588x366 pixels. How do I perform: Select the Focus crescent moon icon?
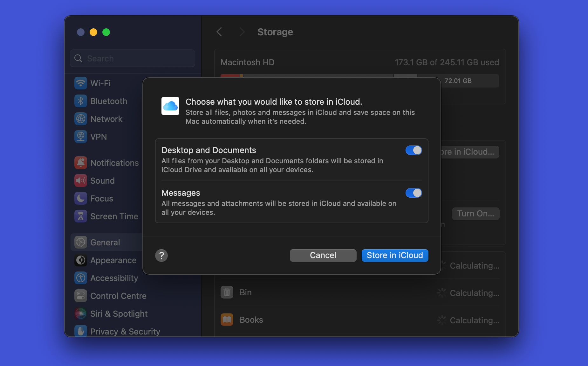[x=81, y=198]
